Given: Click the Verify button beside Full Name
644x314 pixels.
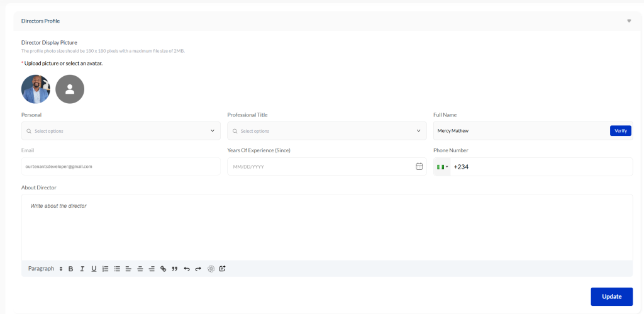Looking at the screenshot, I should click(620, 131).
